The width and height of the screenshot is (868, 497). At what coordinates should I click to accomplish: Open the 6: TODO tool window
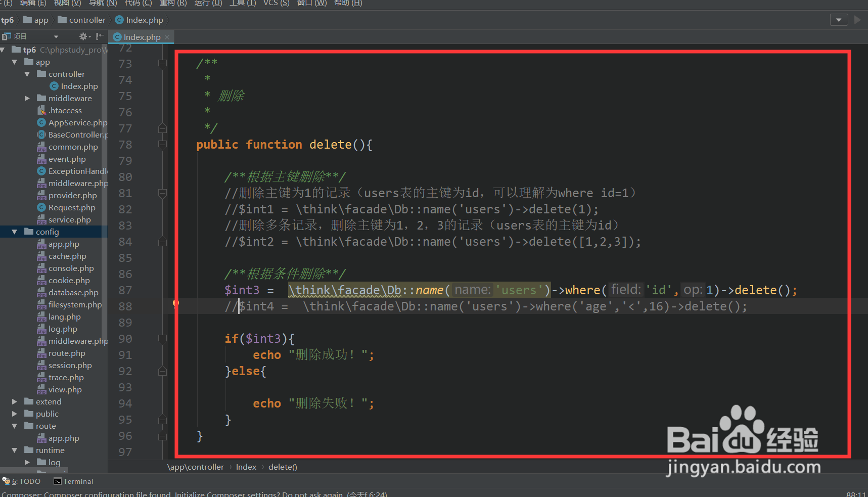[21, 481]
